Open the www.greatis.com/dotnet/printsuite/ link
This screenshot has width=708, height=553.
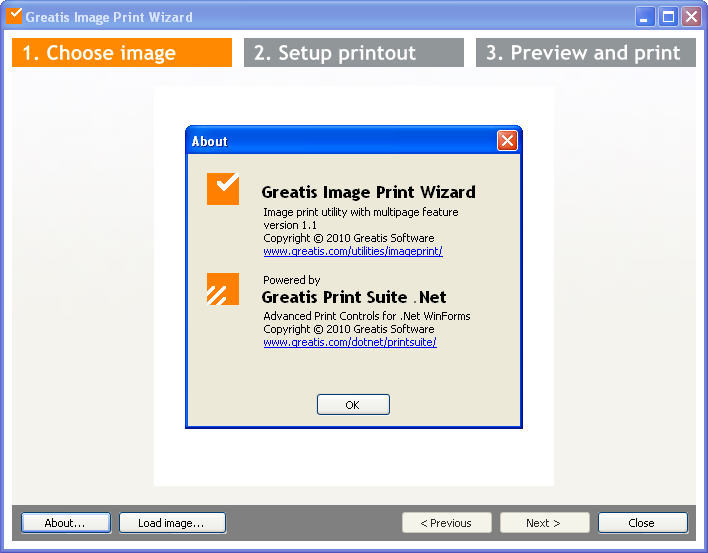click(350, 342)
